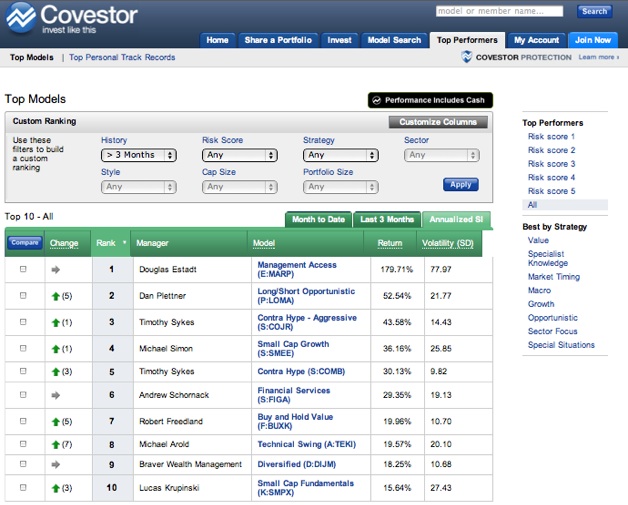
Task: Check the Contra Hype (S:COMB) row box
Action: pos(23,371)
